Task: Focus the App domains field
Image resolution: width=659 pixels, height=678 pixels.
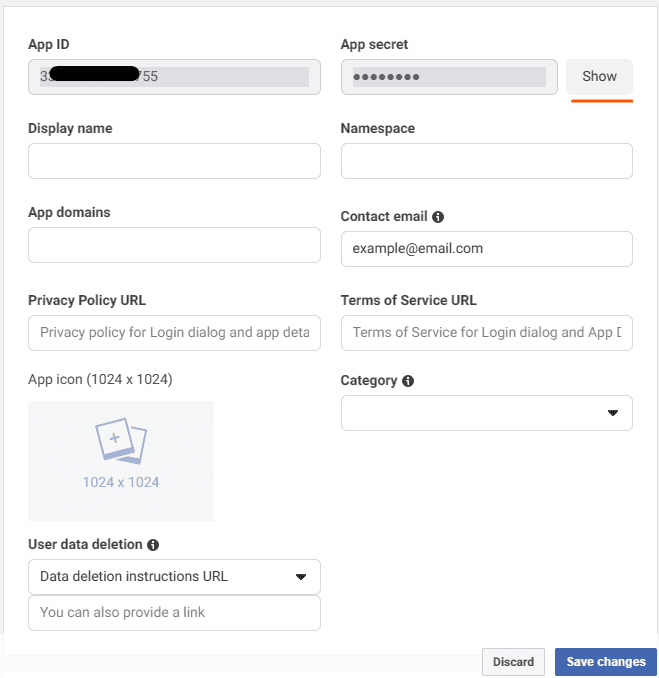Action: point(174,245)
